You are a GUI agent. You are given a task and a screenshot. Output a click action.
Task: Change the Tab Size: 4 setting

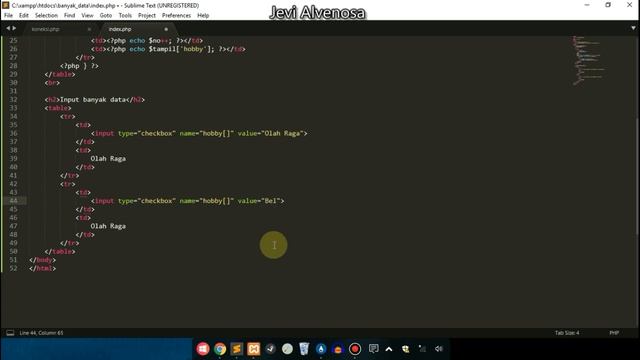pyautogui.click(x=567, y=333)
